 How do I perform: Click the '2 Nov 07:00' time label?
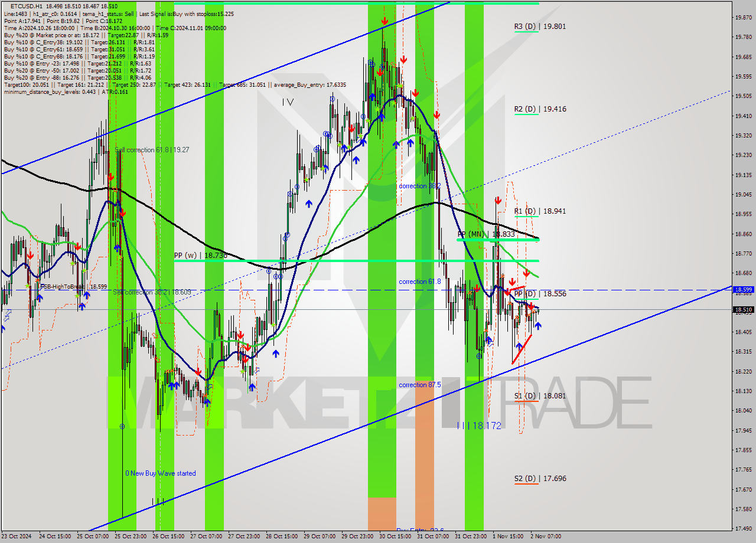[x=546, y=537]
